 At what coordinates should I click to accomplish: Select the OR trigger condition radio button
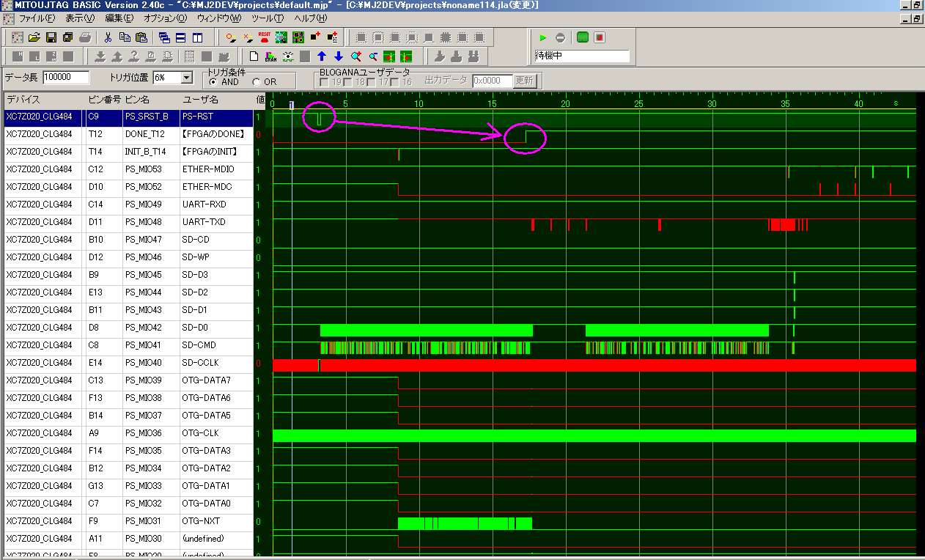click(x=257, y=82)
